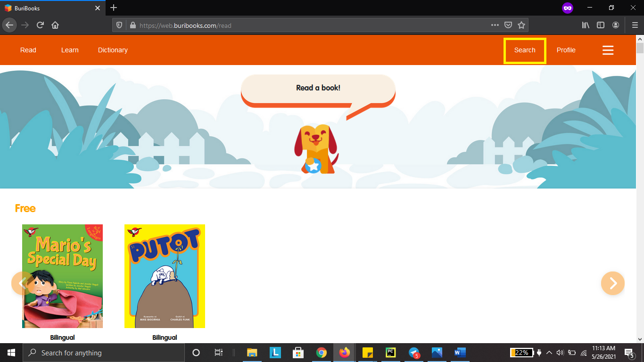Open Firefox application hamburger menu
Viewport: 644px width, 362px height.
pyautogui.click(x=635, y=25)
